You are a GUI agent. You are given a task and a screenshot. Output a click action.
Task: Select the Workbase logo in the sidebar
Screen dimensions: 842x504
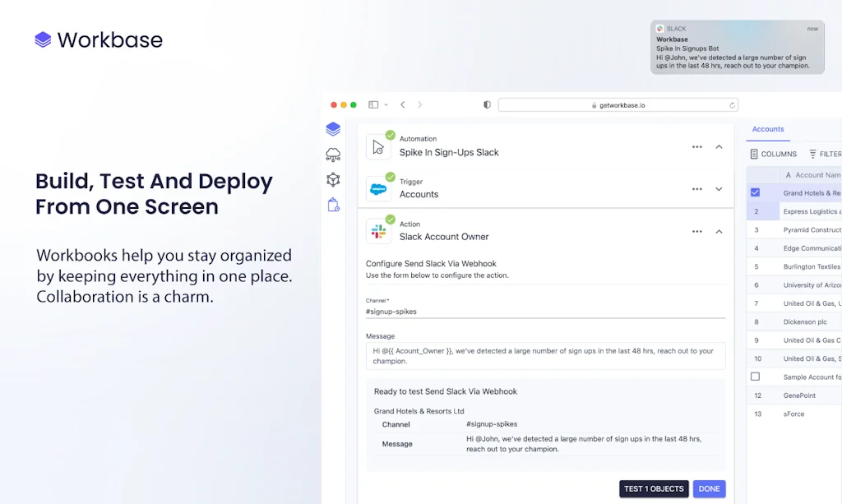click(x=333, y=129)
